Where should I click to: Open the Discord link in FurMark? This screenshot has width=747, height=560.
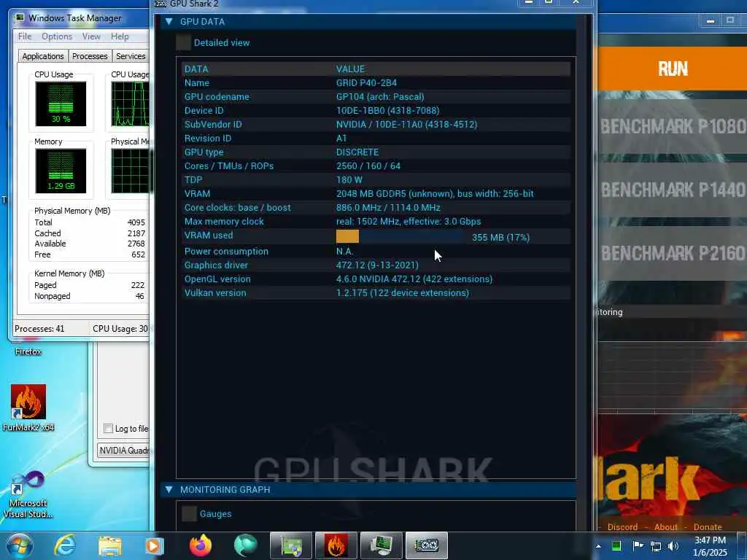click(x=622, y=526)
